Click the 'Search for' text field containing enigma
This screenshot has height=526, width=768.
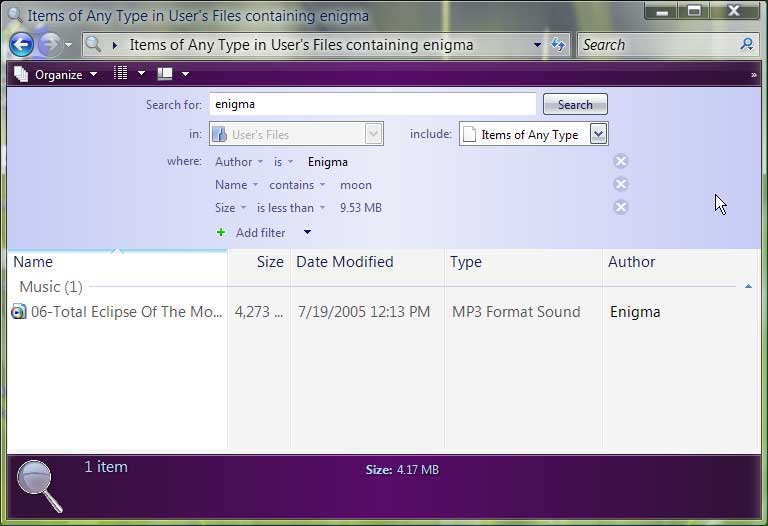pyautogui.click(x=373, y=104)
